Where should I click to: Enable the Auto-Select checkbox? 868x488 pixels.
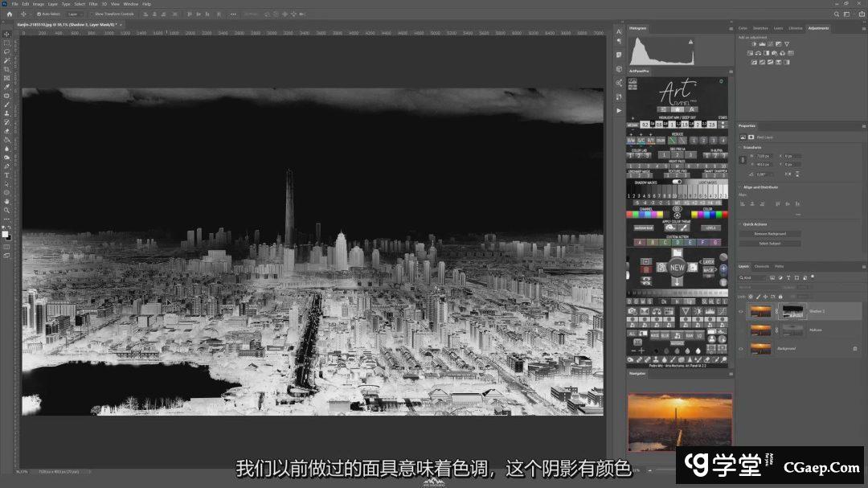[x=39, y=14]
